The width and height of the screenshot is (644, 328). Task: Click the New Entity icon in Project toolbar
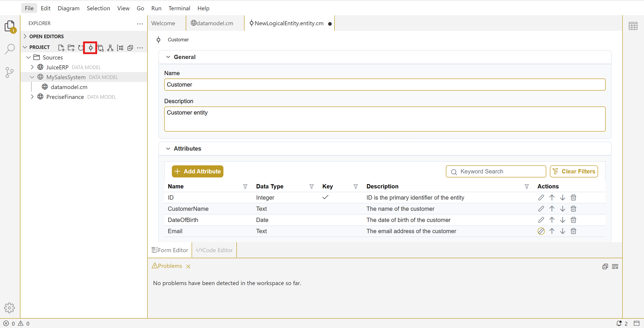[x=90, y=48]
